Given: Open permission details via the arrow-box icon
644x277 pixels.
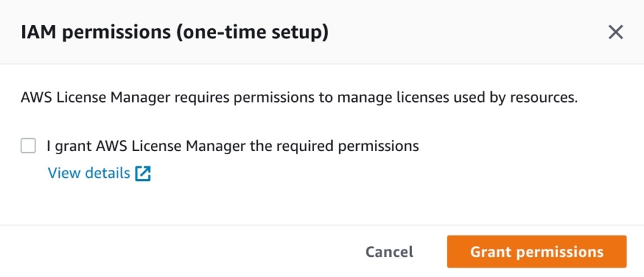Looking at the screenshot, I should pos(143,173).
